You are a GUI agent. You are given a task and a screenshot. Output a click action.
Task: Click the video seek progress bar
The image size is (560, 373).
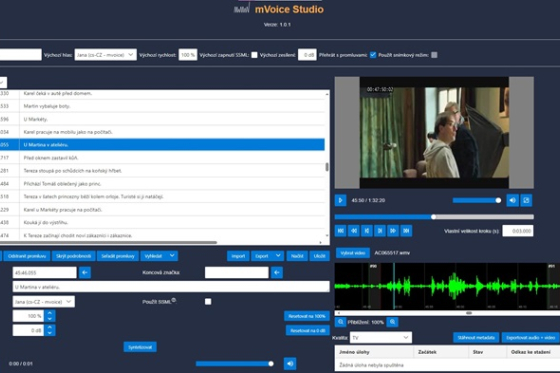point(434,217)
